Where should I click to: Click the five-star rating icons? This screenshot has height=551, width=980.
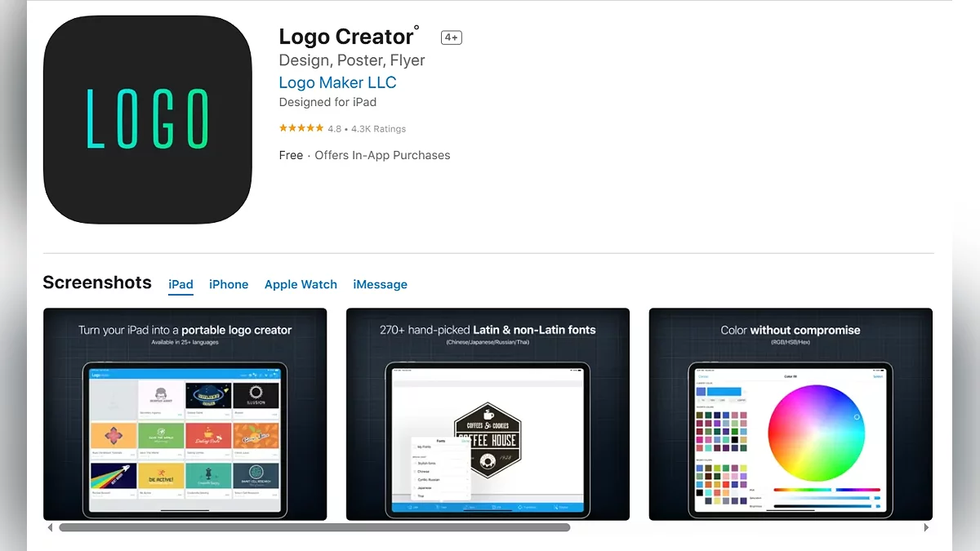(301, 128)
